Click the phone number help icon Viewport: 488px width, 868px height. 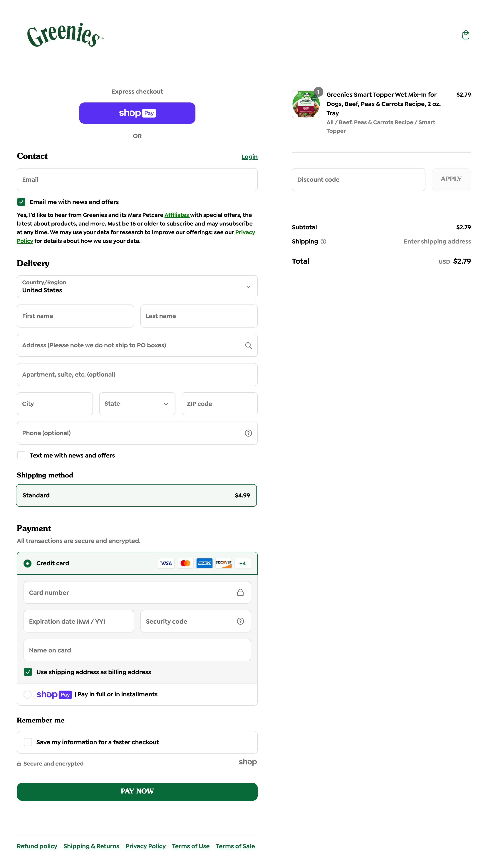(x=248, y=433)
